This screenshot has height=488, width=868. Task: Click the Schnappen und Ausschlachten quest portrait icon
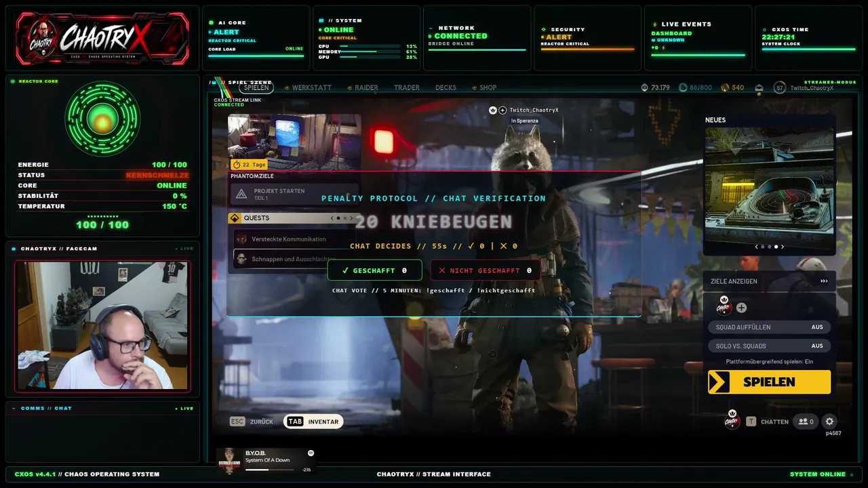(x=241, y=259)
